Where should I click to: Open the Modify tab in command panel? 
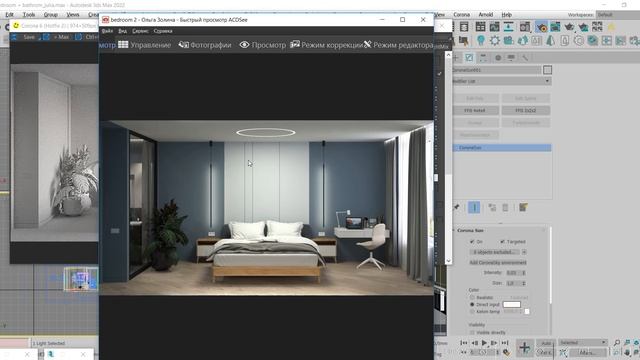coord(469,58)
